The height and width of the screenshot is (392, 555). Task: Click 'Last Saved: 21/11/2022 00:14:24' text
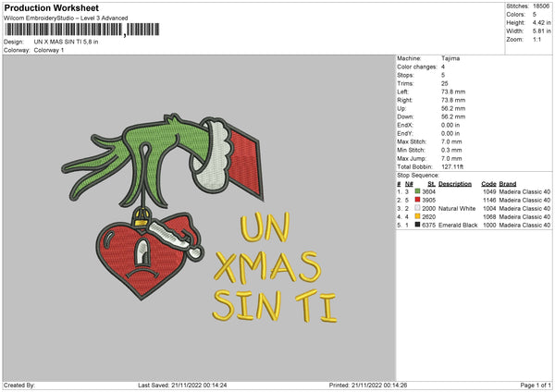[x=182, y=386]
